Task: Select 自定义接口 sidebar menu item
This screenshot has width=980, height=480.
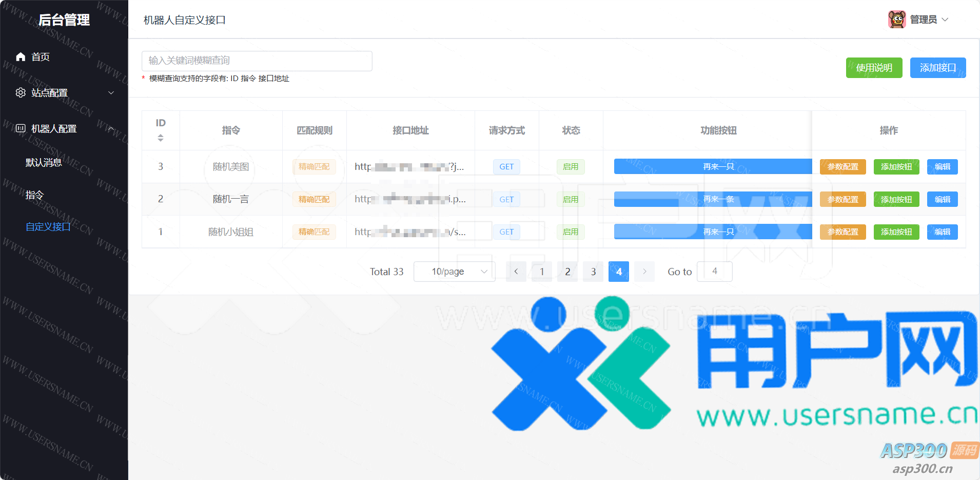Action: [x=48, y=227]
